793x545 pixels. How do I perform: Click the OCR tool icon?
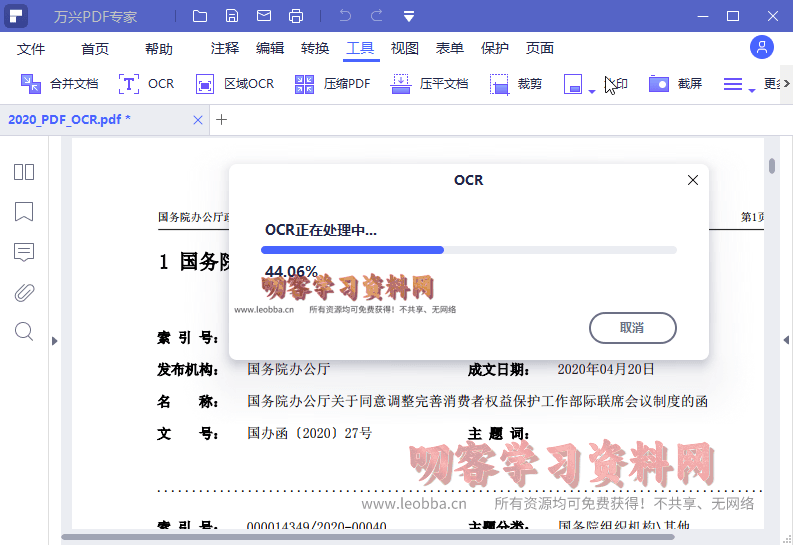[x=129, y=84]
